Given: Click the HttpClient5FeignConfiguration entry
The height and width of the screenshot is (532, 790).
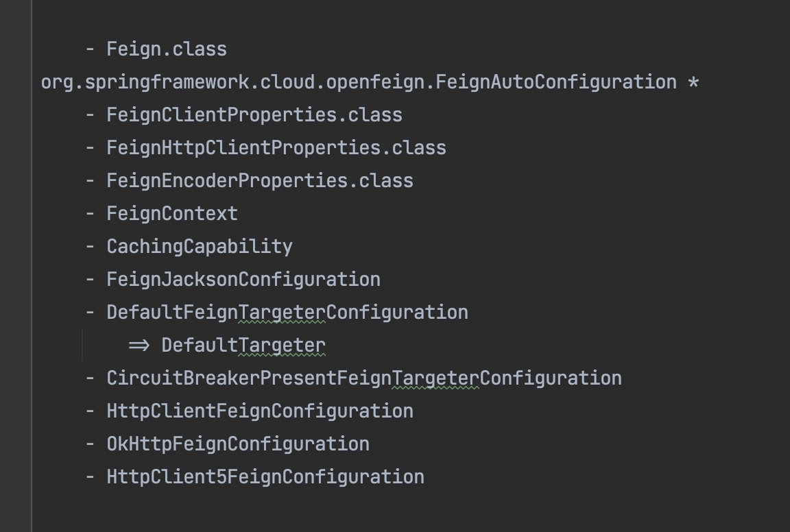Looking at the screenshot, I should pyautogui.click(x=265, y=477).
